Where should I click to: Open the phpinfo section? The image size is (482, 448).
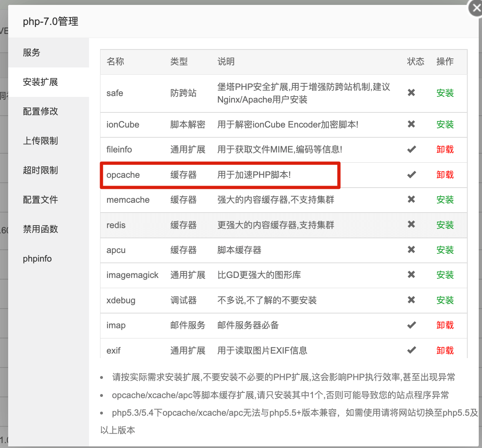[37, 258]
